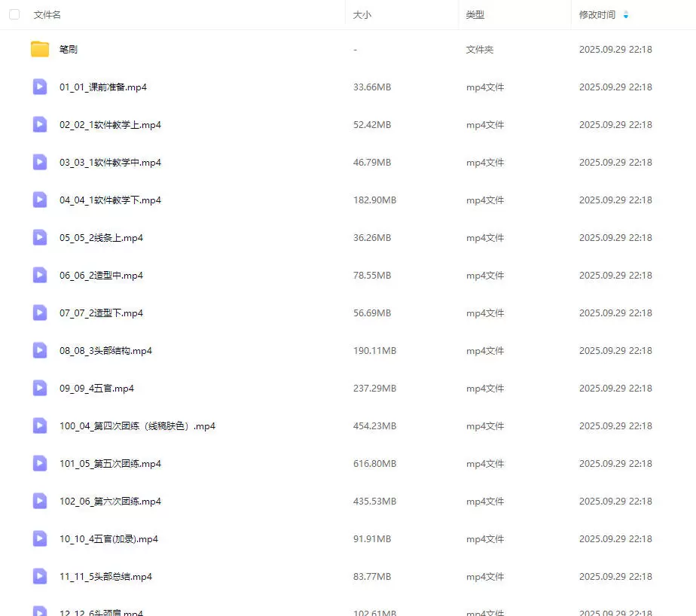
Task: Click the 笔刷 folder icon
Action: pos(40,50)
